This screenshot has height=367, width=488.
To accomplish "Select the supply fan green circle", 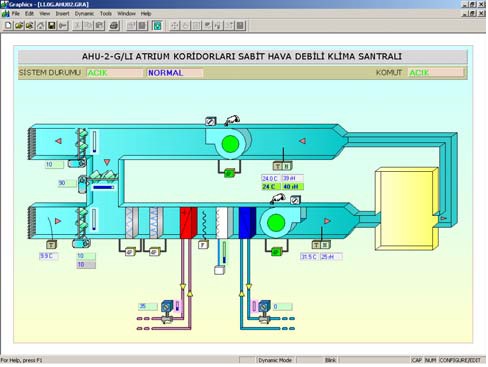I will (x=276, y=223).
